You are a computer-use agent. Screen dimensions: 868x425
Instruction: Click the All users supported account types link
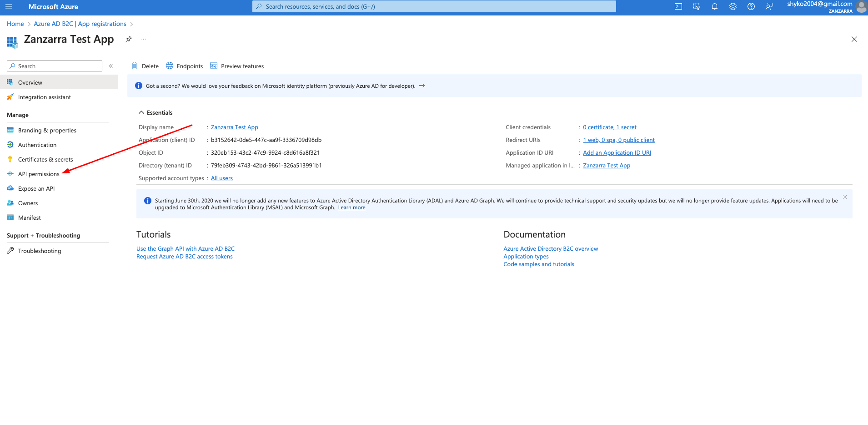(x=222, y=178)
